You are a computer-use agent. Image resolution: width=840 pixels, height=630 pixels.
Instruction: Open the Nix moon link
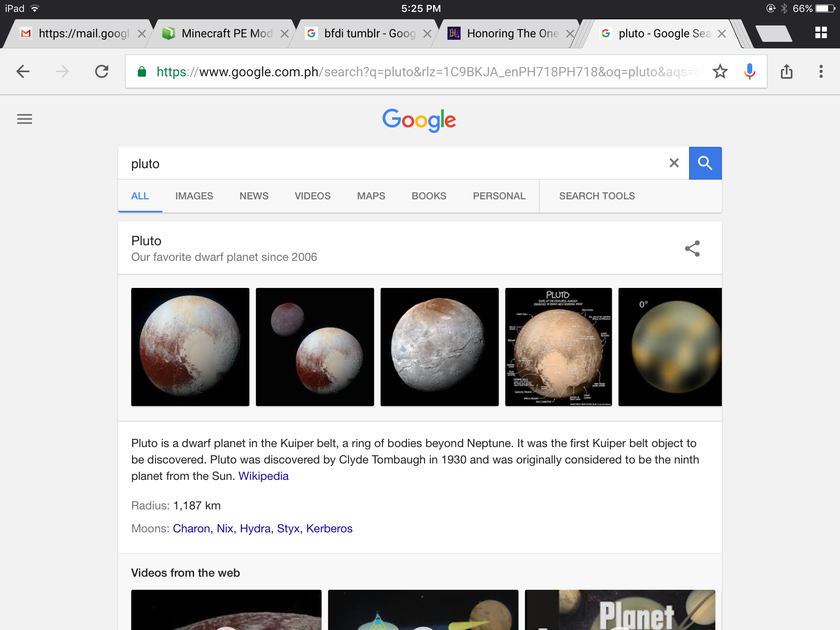[225, 529]
